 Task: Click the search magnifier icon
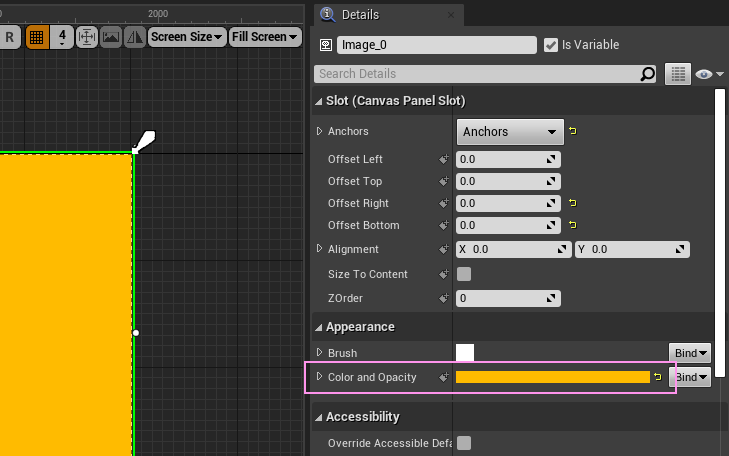pos(648,73)
